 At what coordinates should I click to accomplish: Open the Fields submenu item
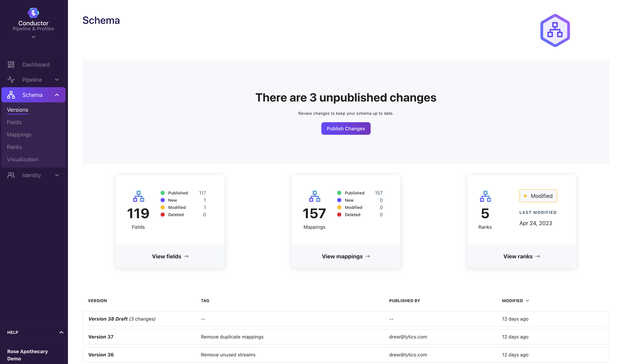[14, 122]
